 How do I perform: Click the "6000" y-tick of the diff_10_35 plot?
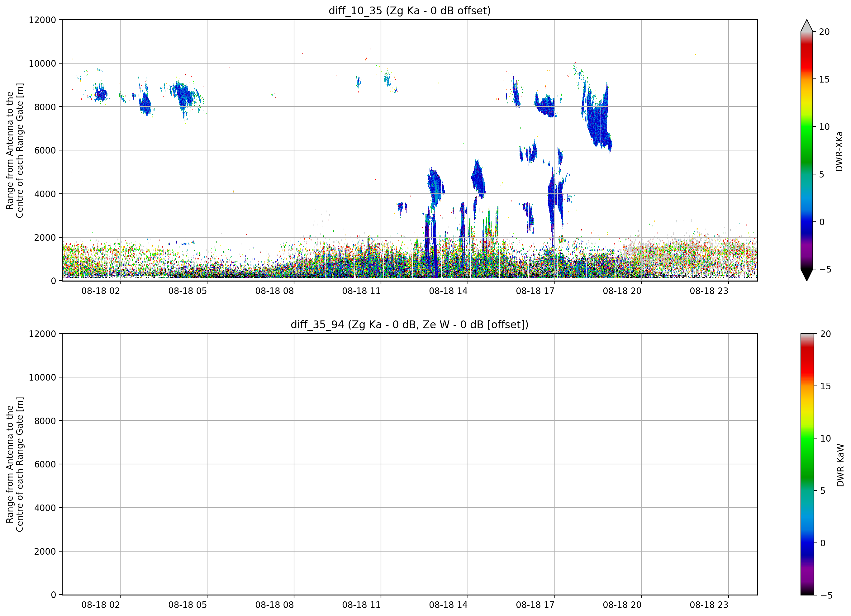coord(45,150)
